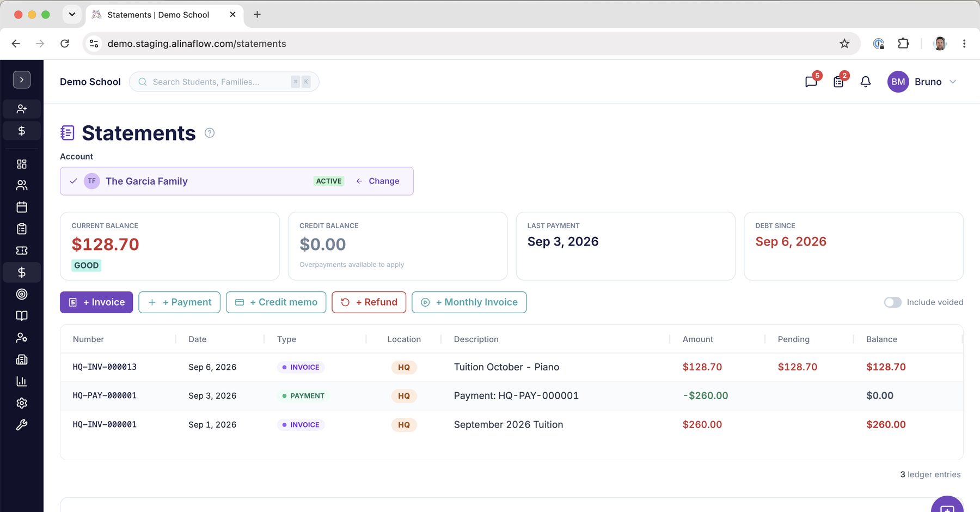
Task: Open the building icon in sidebar
Action: (22, 359)
